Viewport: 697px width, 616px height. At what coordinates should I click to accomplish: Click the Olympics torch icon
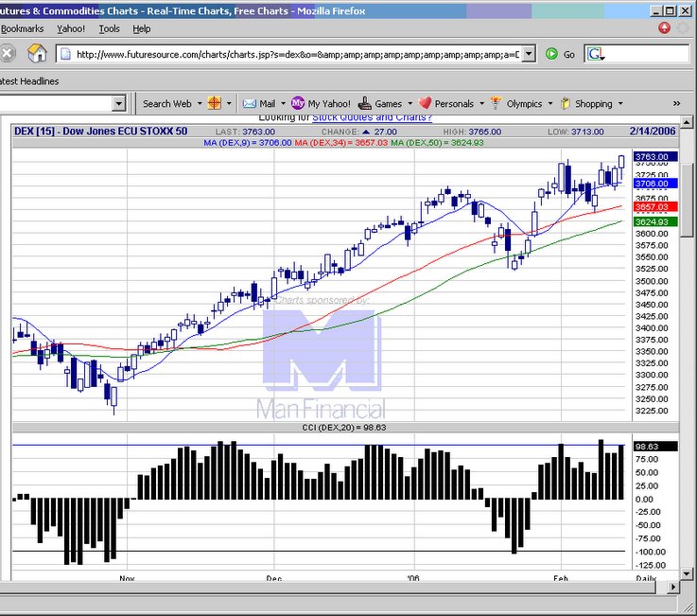497,103
